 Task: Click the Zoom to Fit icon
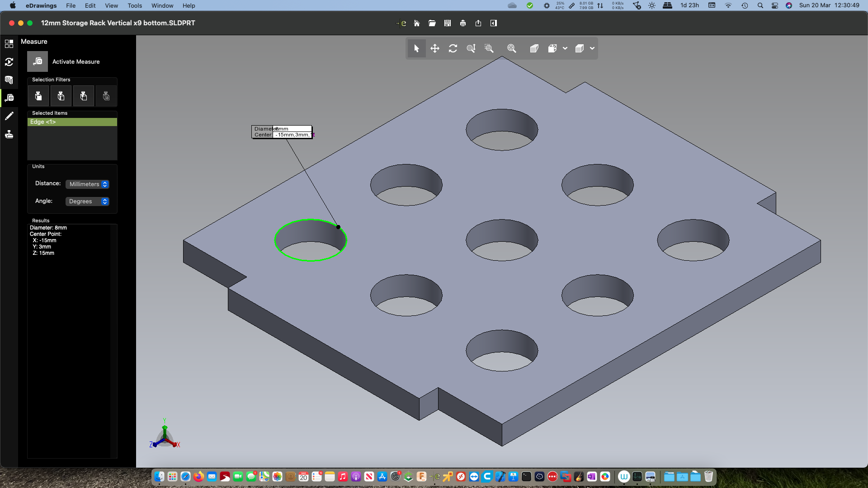pos(511,48)
